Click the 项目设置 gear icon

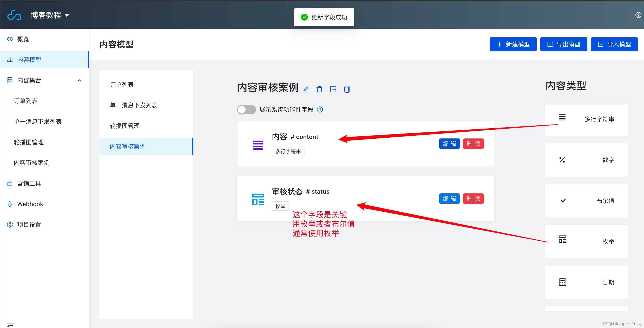click(10, 224)
